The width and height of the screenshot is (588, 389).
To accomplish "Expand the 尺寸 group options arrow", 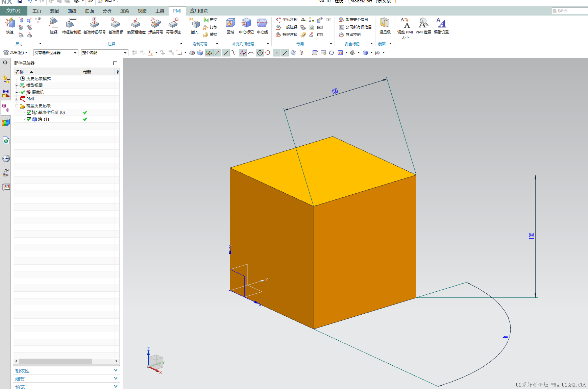I will click(40, 44).
